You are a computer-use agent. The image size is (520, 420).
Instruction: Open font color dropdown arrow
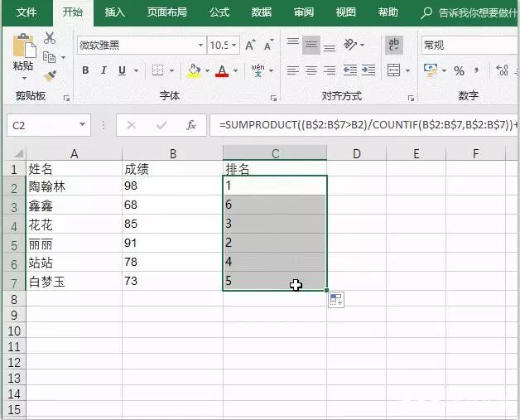coord(235,70)
